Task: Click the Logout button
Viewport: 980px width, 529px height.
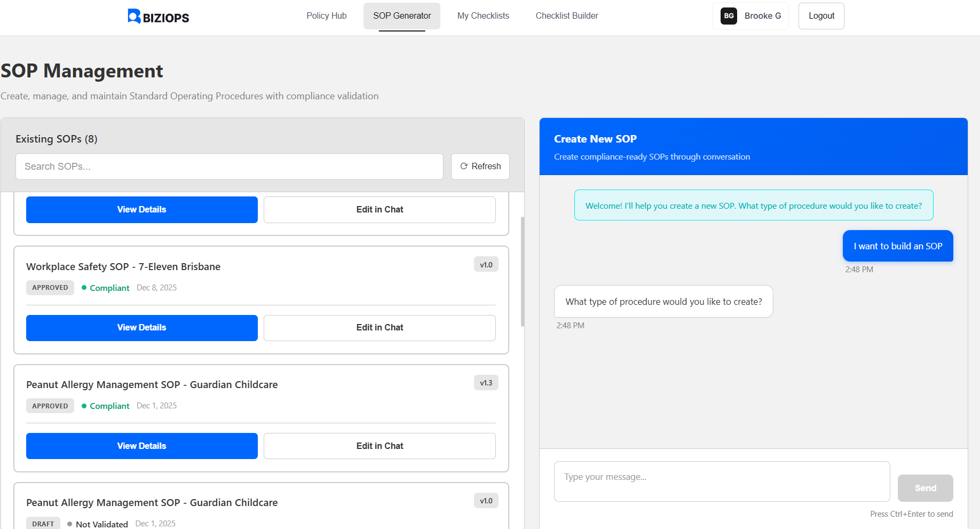Action: (821, 15)
